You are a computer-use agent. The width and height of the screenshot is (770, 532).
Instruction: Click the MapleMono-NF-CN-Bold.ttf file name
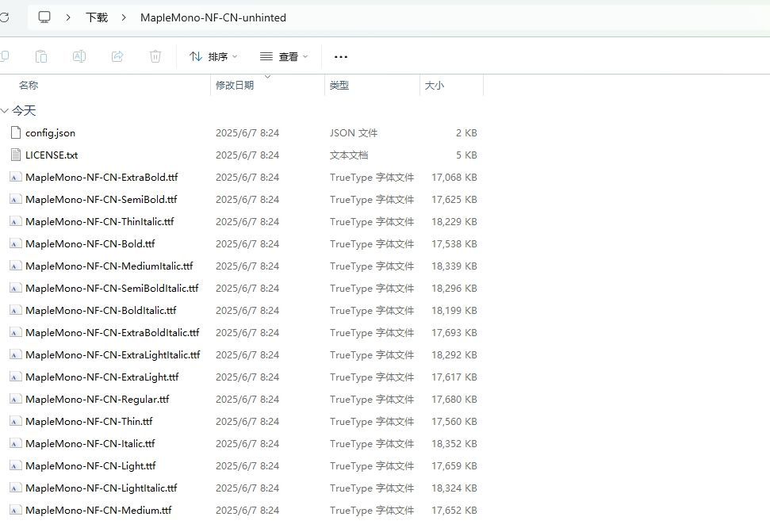point(90,244)
